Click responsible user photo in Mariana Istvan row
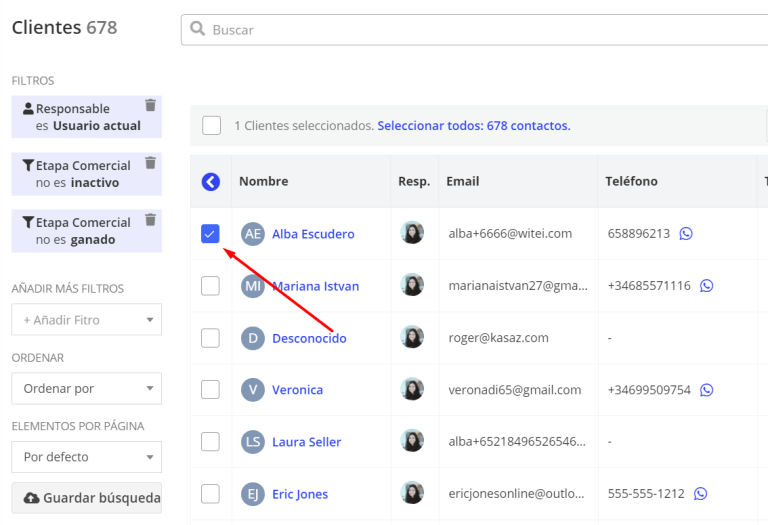Screen dimensions: 768x525 412,285
